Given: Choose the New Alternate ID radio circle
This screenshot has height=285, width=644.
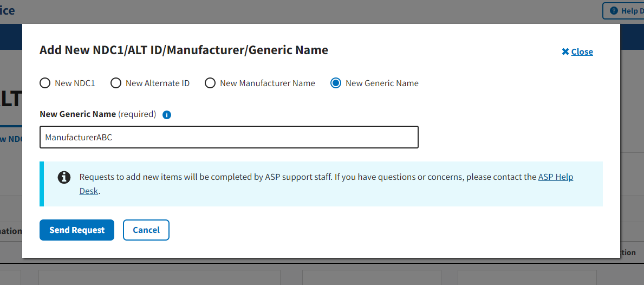Looking at the screenshot, I should point(116,83).
